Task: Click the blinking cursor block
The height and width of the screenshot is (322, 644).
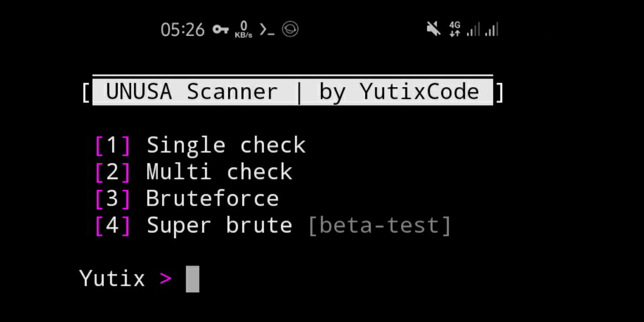Action: tap(192, 278)
